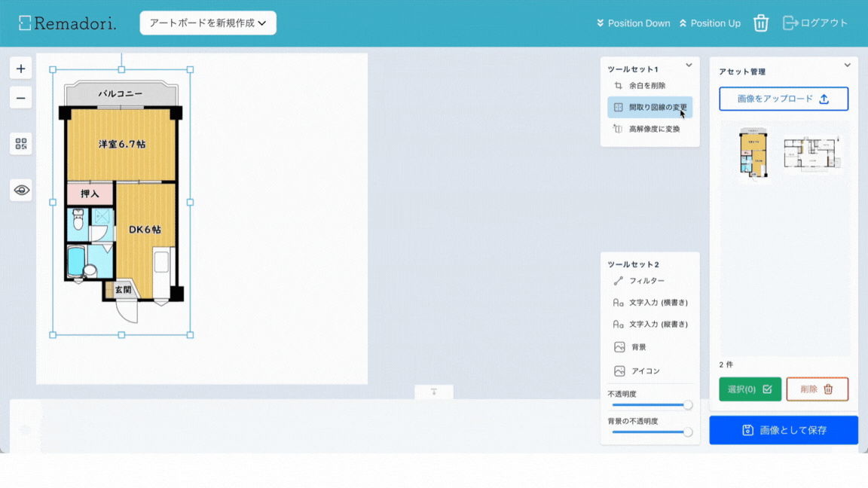The image size is (868, 488).
Task: Select the zoom in tool
Action: pos(20,68)
